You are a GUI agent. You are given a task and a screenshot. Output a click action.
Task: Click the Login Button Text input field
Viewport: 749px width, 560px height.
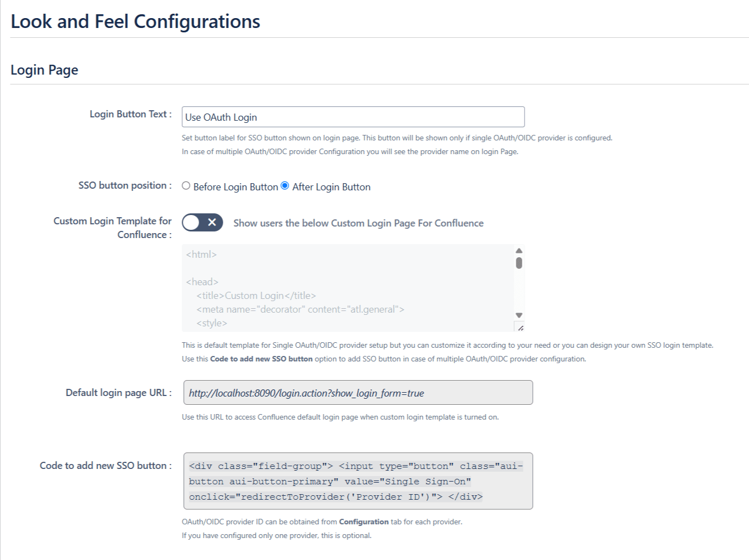click(353, 117)
